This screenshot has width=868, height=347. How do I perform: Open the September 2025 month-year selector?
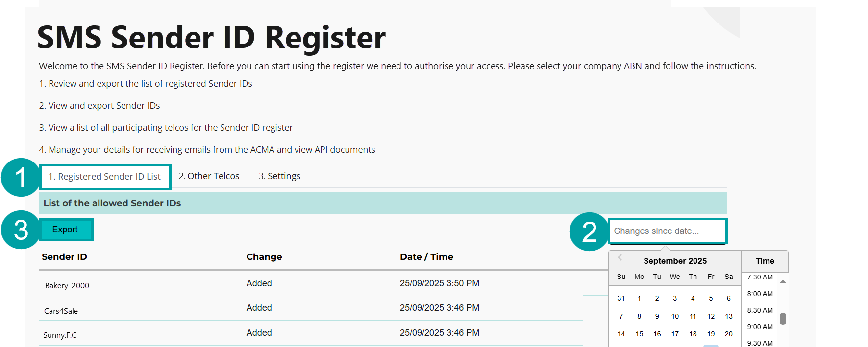point(675,261)
